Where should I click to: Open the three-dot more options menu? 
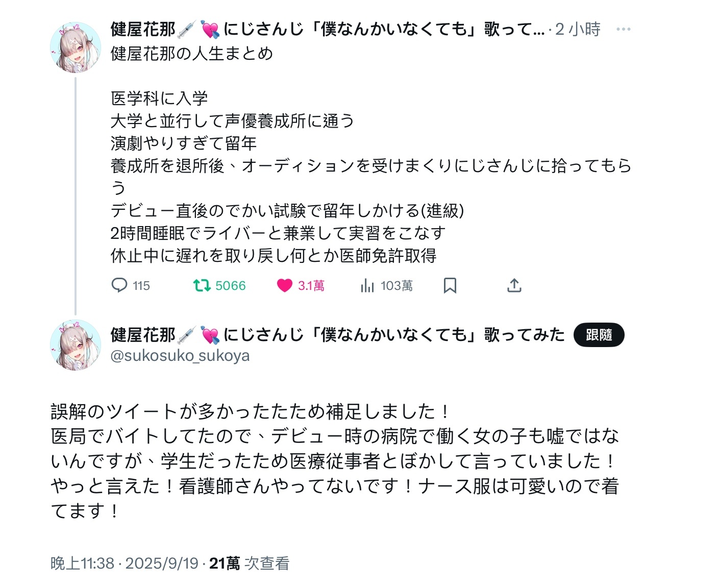[x=623, y=29]
